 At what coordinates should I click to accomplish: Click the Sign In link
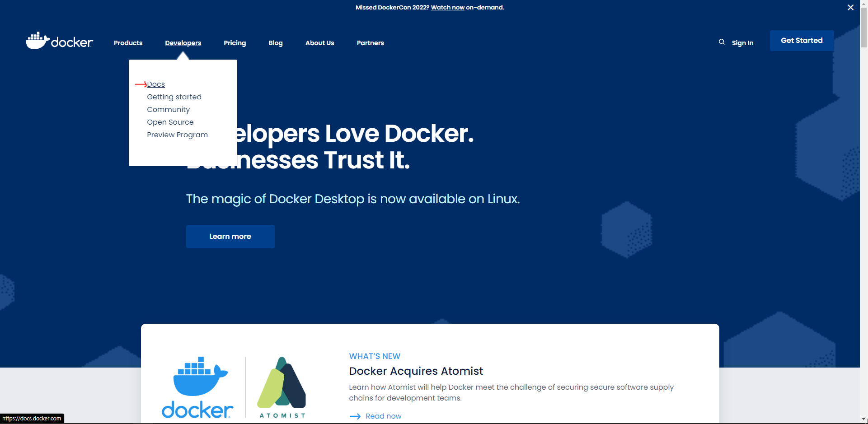pos(742,43)
